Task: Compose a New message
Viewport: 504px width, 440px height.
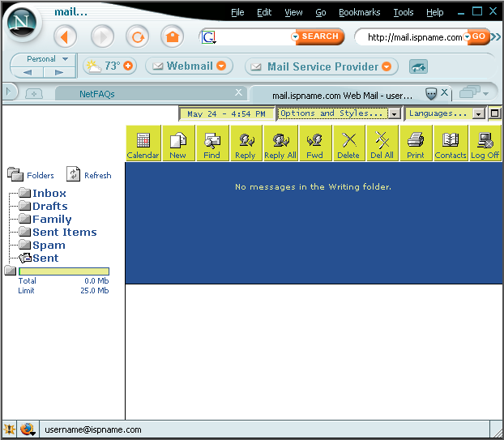Action: (x=178, y=143)
